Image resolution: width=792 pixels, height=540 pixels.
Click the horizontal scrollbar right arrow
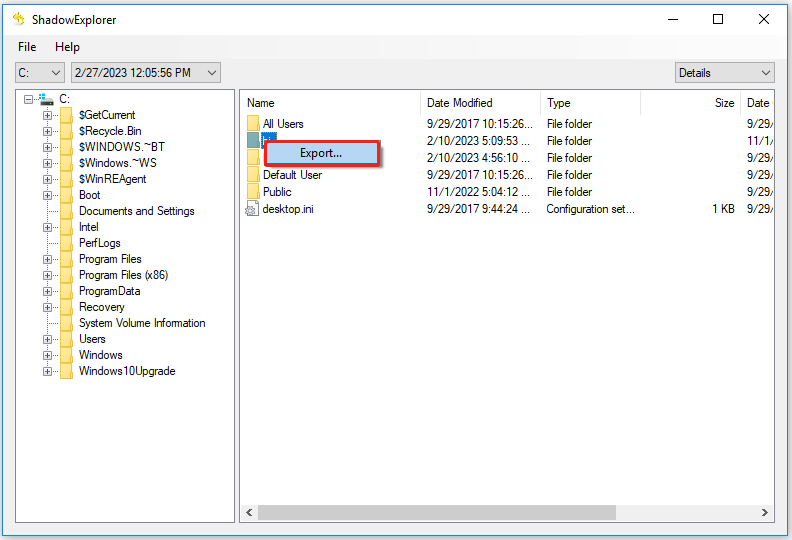click(765, 513)
